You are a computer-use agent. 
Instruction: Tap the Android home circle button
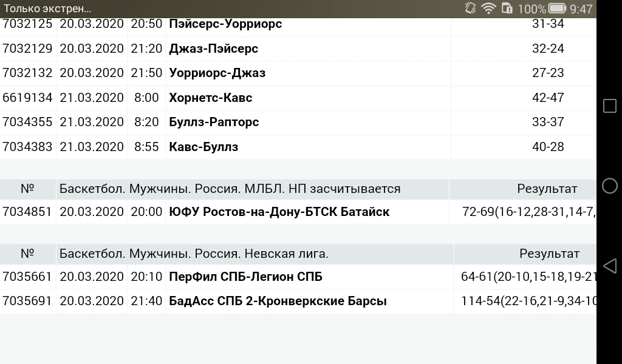point(610,186)
